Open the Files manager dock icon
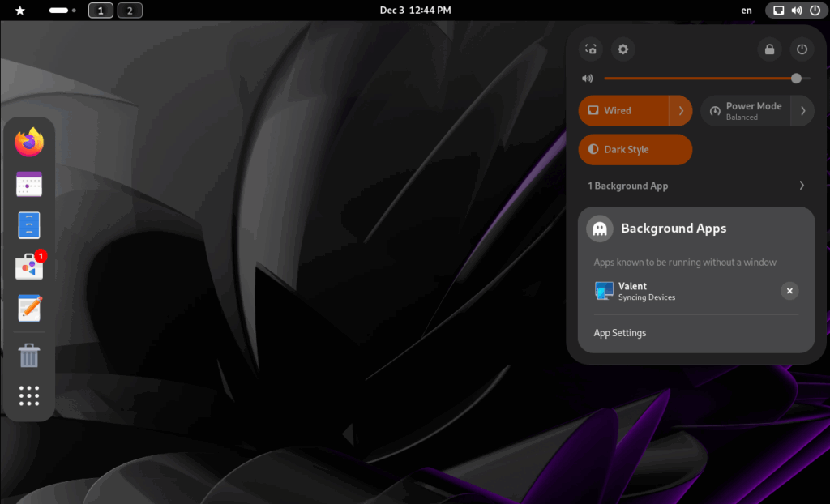830x504 pixels. (x=29, y=225)
